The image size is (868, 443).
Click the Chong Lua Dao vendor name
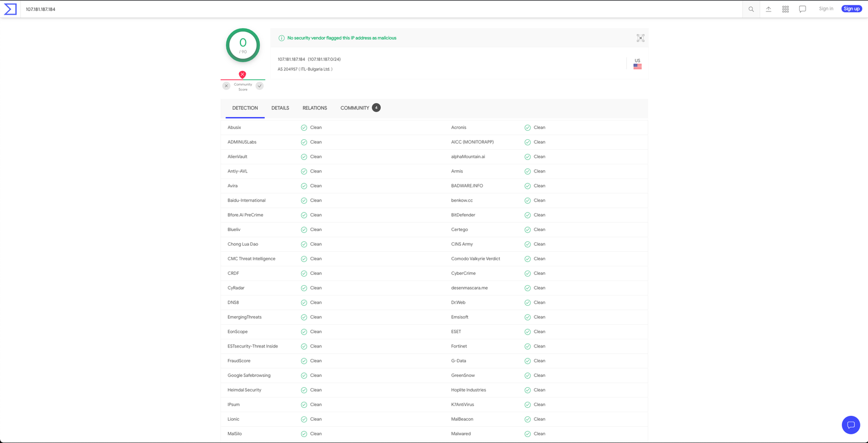pyautogui.click(x=243, y=244)
